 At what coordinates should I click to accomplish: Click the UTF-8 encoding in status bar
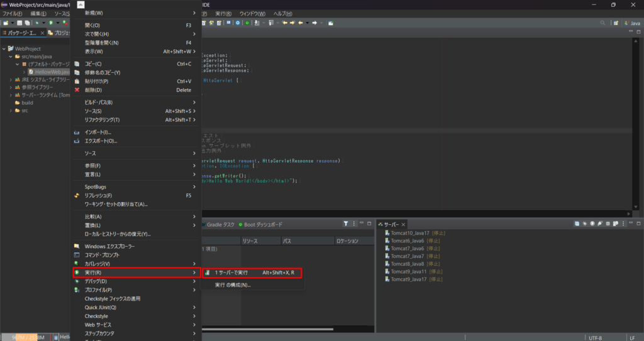coord(595,337)
